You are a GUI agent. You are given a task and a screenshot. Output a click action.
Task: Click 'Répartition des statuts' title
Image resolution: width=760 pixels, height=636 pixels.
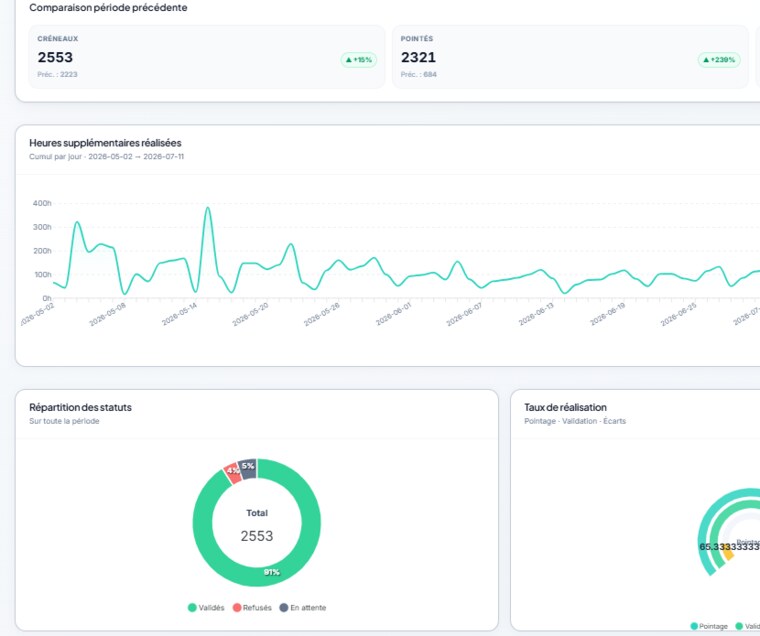pyautogui.click(x=80, y=407)
